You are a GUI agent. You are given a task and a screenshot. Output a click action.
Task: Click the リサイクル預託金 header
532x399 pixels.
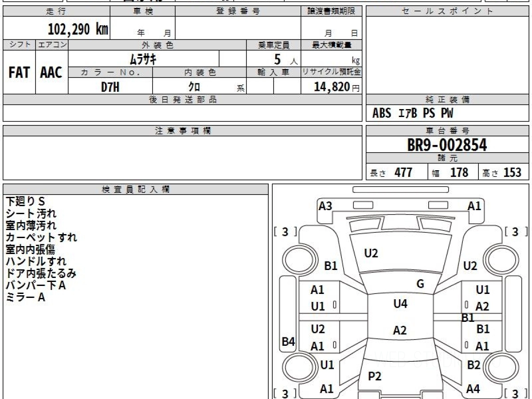click(332, 72)
